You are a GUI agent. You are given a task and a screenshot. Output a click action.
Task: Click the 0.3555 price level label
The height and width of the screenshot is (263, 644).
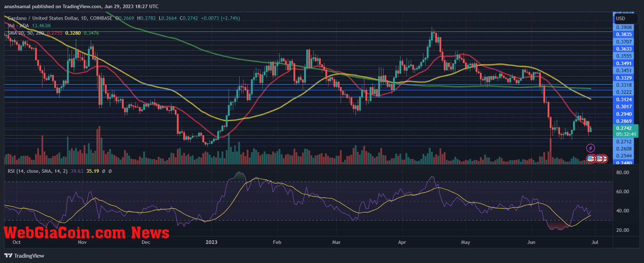click(624, 56)
